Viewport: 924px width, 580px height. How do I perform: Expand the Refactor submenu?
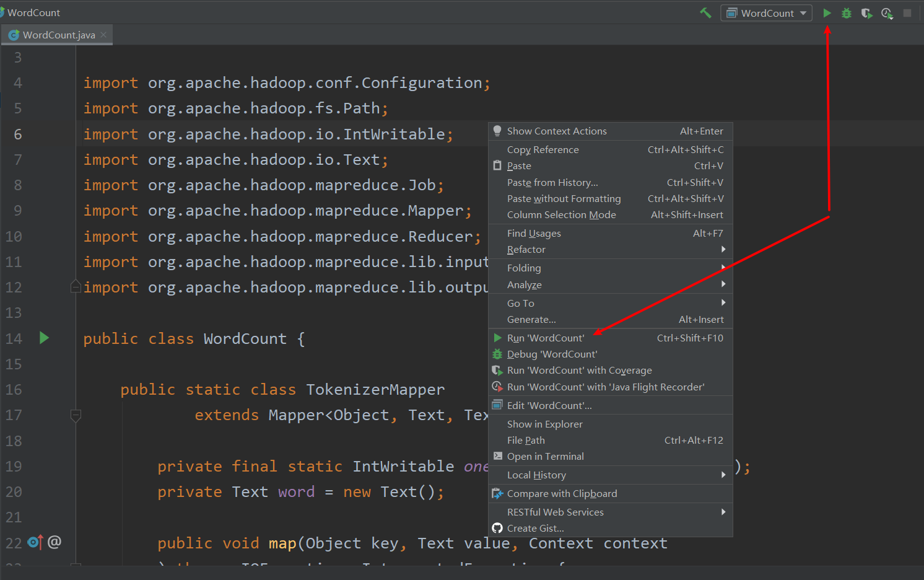click(x=526, y=249)
